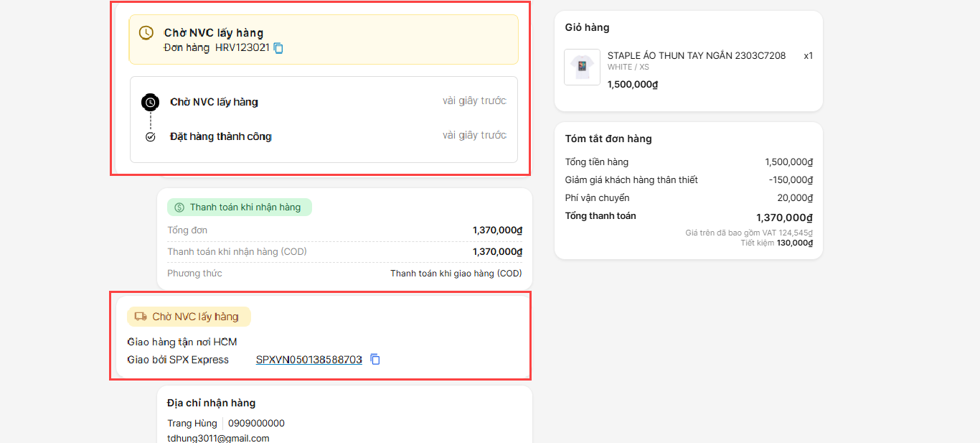The width and height of the screenshot is (980, 443).
Task: Click recipient name Trang Hùng
Action: pyautogui.click(x=192, y=423)
